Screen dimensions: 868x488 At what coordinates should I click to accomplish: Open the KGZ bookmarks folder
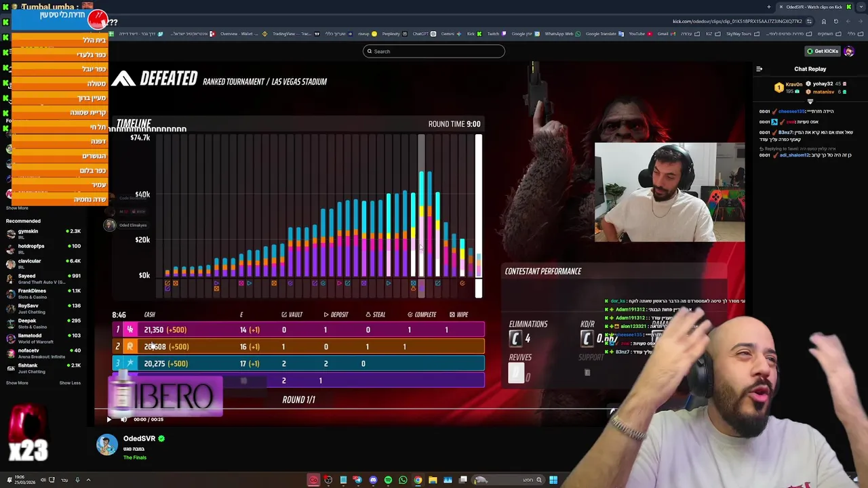[x=712, y=34]
